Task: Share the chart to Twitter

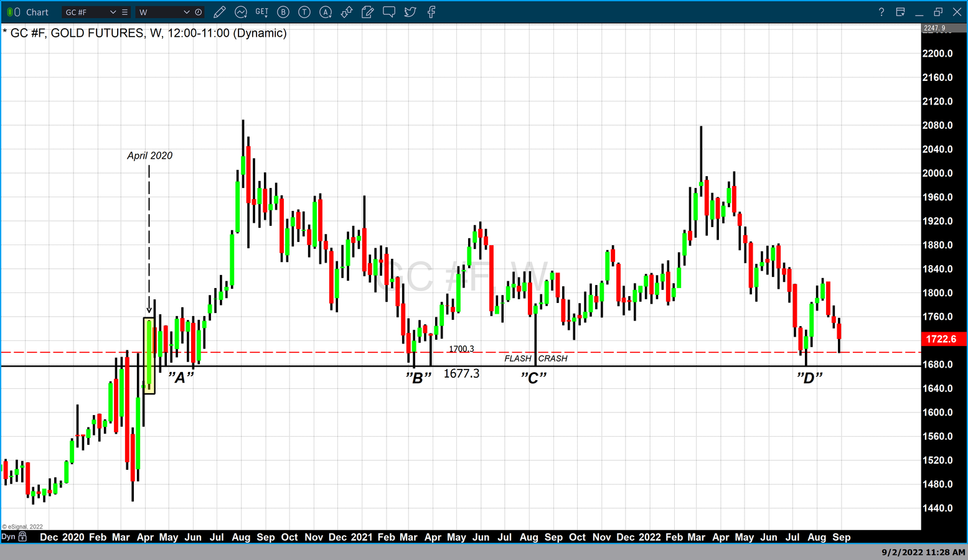Action: [x=410, y=12]
